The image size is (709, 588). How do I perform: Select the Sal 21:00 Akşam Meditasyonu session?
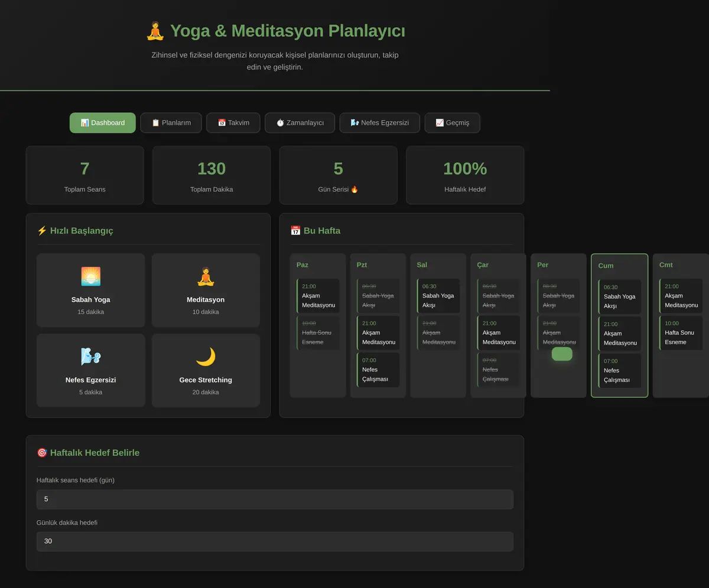[438, 333]
